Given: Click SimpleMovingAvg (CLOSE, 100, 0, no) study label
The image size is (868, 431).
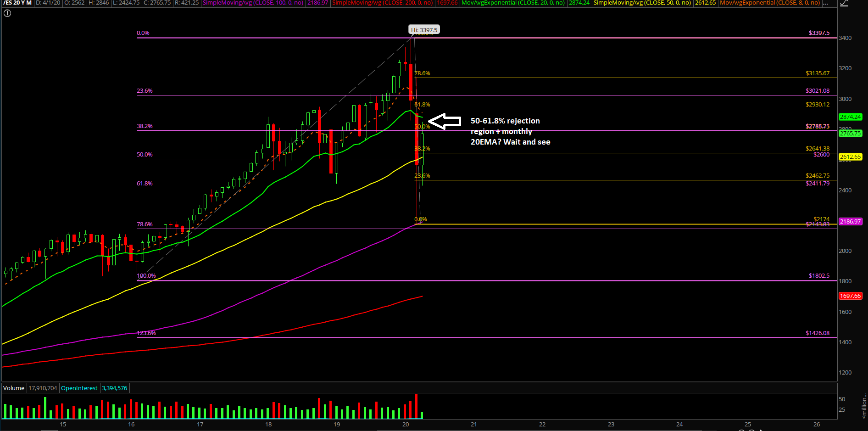Looking at the screenshot, I should (x=253, y=3).
